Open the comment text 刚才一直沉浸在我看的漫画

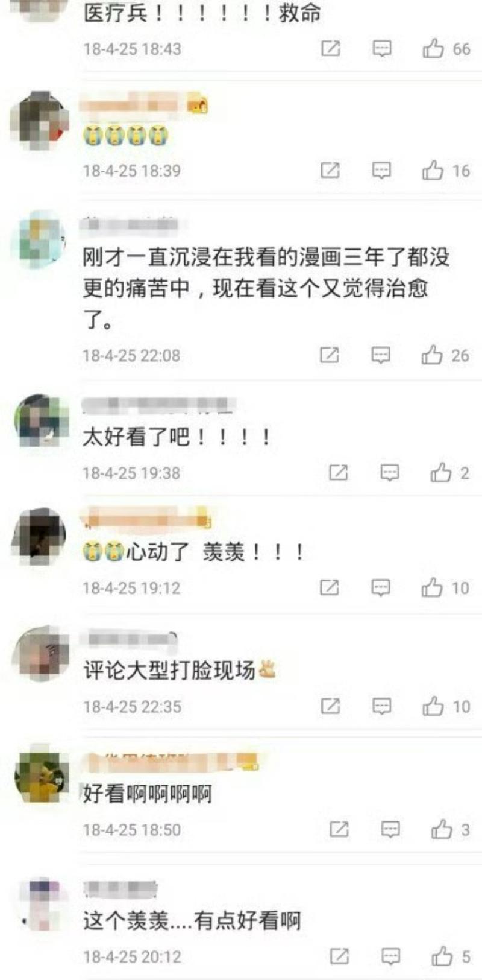(266, 288)
